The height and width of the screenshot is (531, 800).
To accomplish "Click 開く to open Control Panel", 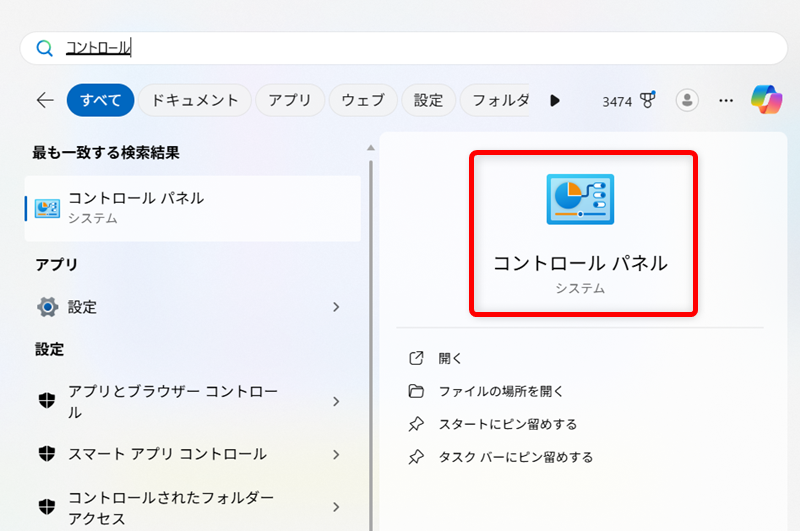I will (x=450, y=359).
